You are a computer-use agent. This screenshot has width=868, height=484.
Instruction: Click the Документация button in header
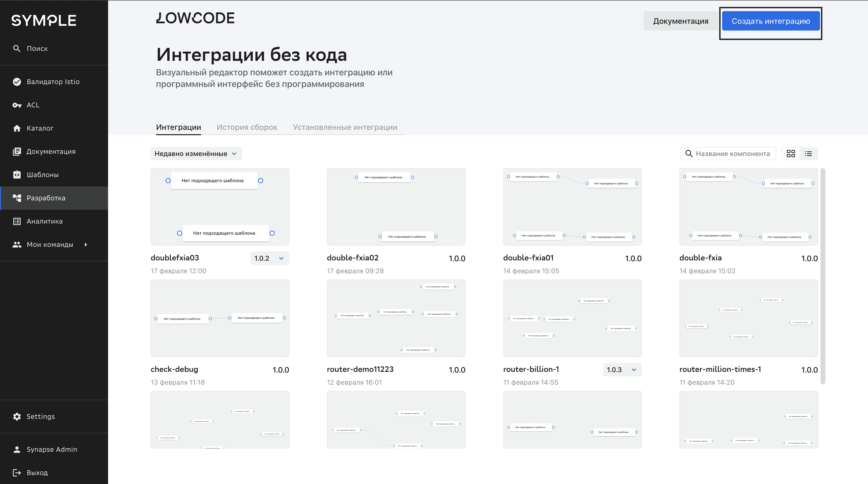click(x=680, y=21)
